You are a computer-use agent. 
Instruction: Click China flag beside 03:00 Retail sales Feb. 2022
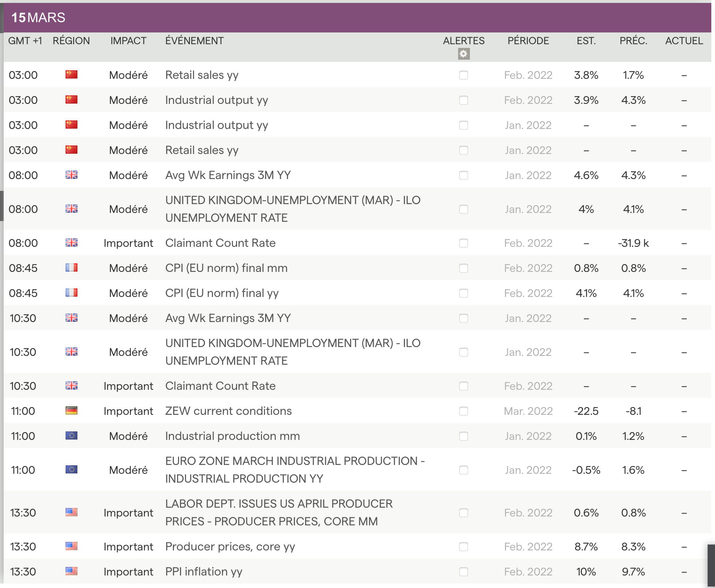coord(71,75)
